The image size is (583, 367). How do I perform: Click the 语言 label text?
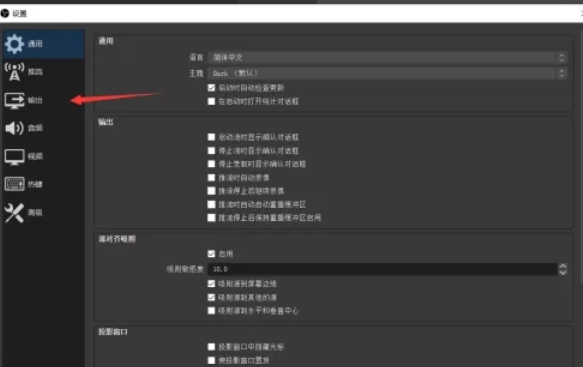click(196, 57)
